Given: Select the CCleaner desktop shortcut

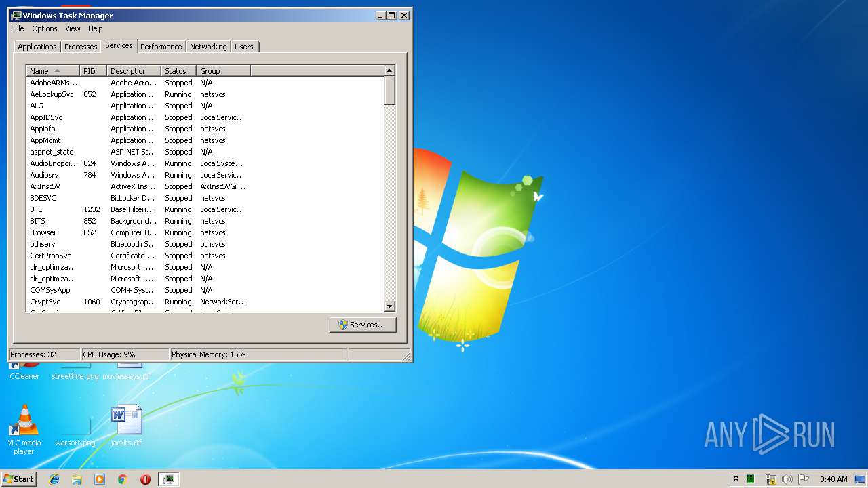Looking at the screenshot, I should tap(24, 371).
